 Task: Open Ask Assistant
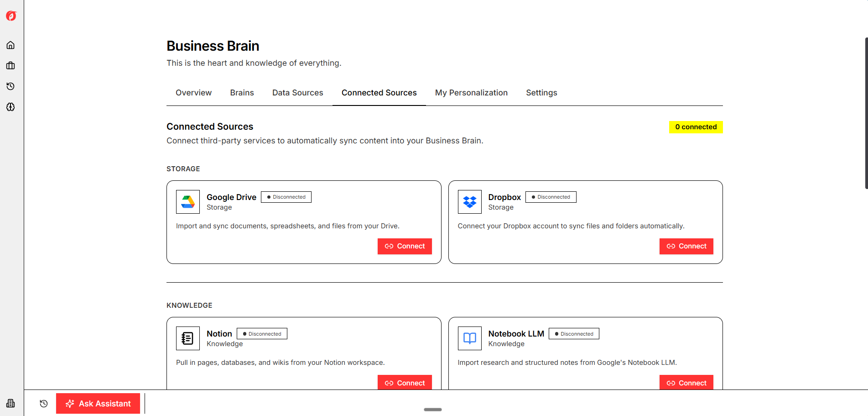[x=98, y=404]
